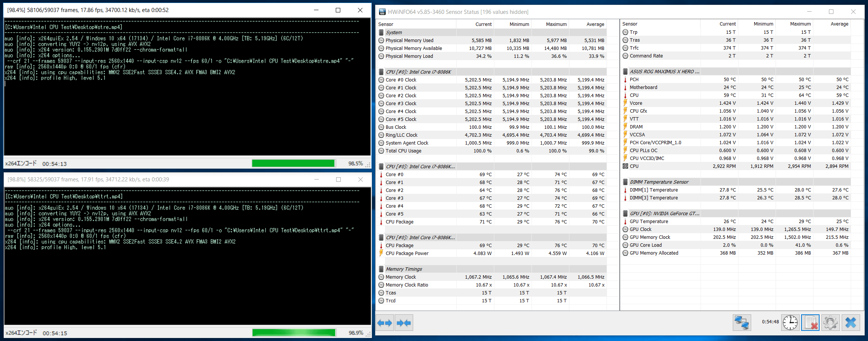
Task: Click the shrink-columns inward arrows button in HWiNFO
Action: (x=404, y=323)
